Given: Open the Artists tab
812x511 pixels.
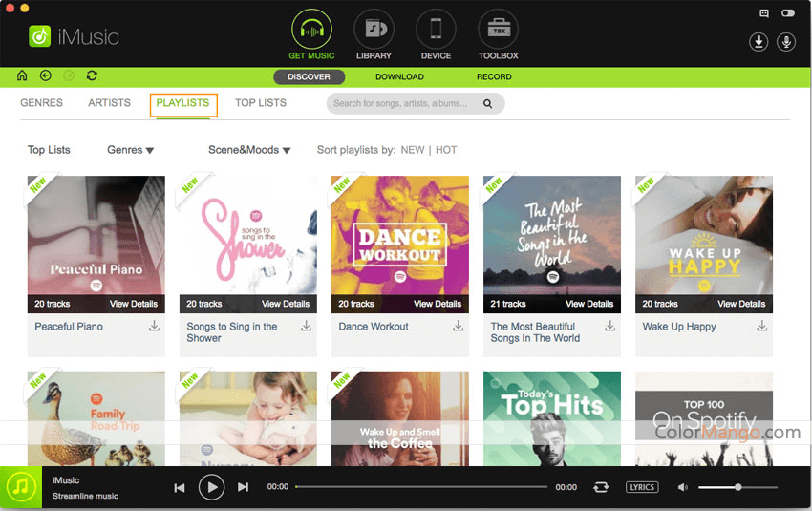Looking at the screenshot, I should [x=109, y=103].
